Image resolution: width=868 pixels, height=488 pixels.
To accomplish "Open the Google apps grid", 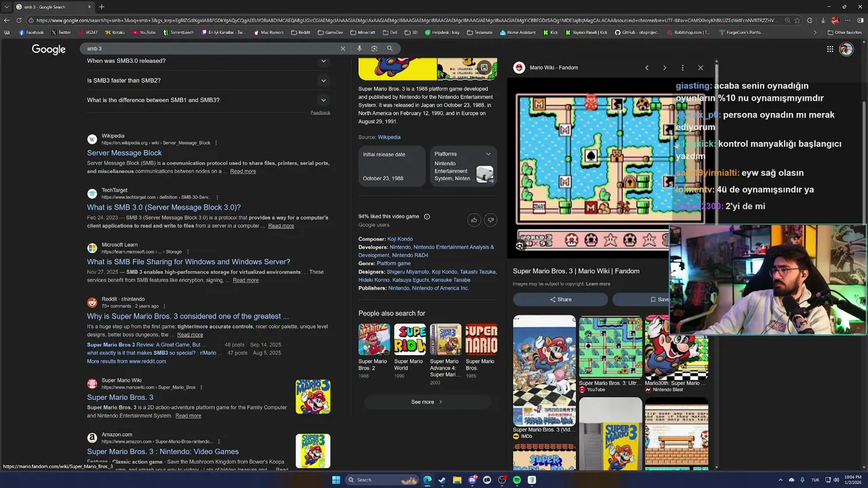I will [x=830, y=49].
